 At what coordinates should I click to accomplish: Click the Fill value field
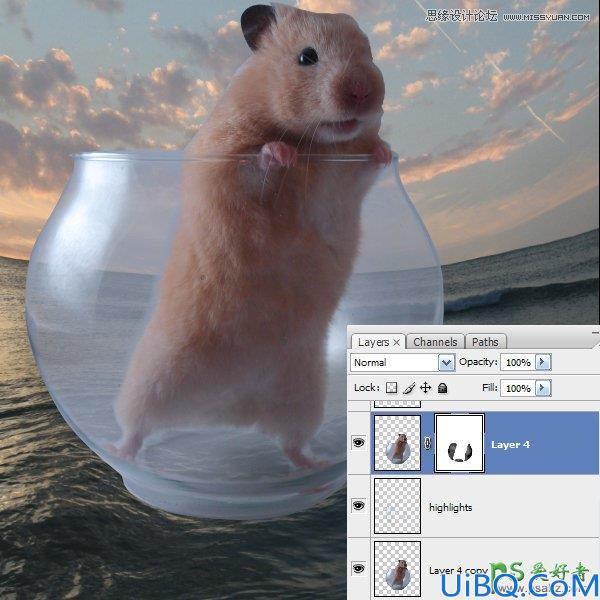pyautogui.click(x=518, y=388)
